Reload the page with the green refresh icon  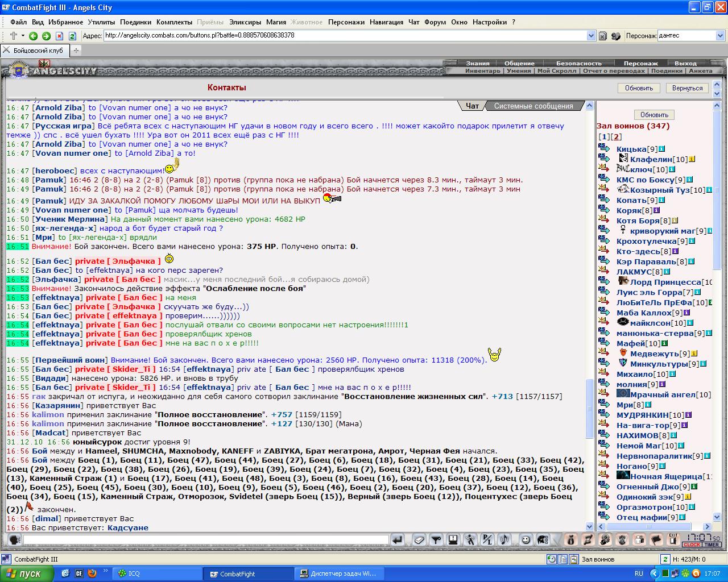(x=72, y=36)
